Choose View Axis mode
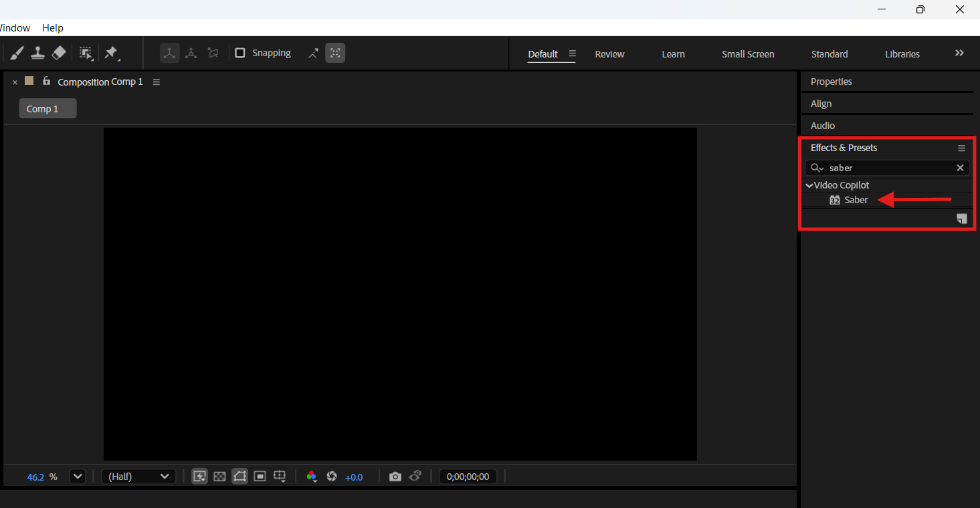The height and width of the screenshot is (508, 980). click(213, 53)
